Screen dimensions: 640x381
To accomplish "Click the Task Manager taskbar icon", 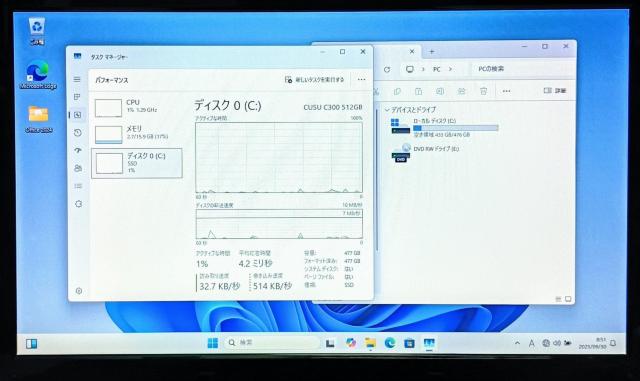I will pyautogui.click(x=429, y=343).
